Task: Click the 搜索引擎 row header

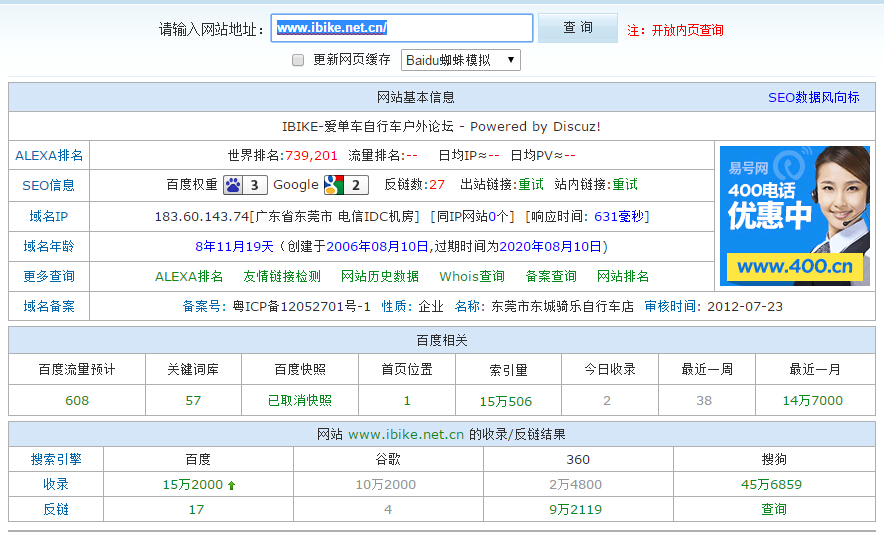Action: point(56,460)
